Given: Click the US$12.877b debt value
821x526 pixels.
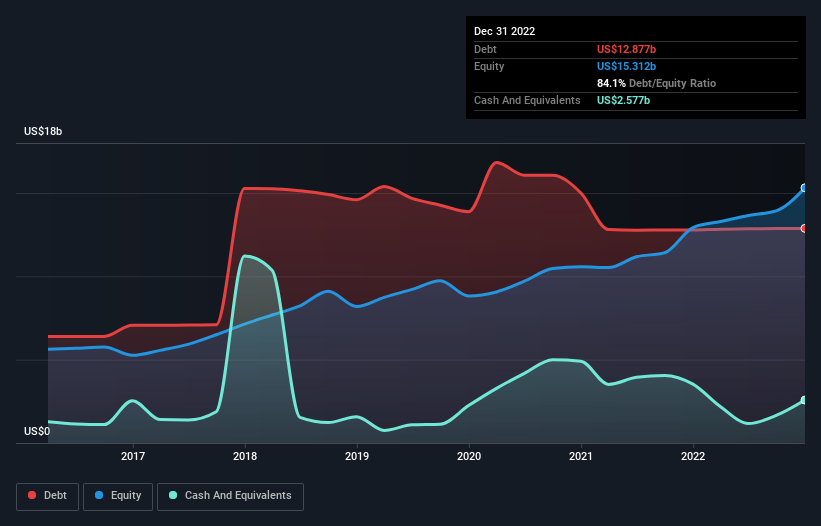Looking at the screenshot, I should [626, 49].
